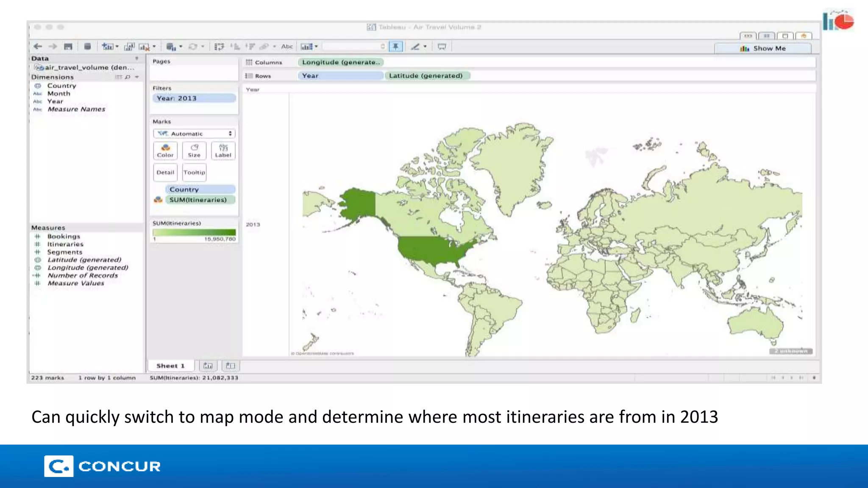This screenshot has width=868, height=488.
Task: Select the Month dimension field
Action: pos(58,94)
